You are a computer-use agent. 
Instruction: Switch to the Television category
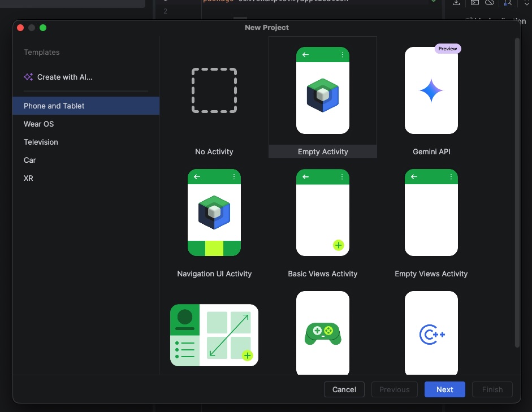86,142
